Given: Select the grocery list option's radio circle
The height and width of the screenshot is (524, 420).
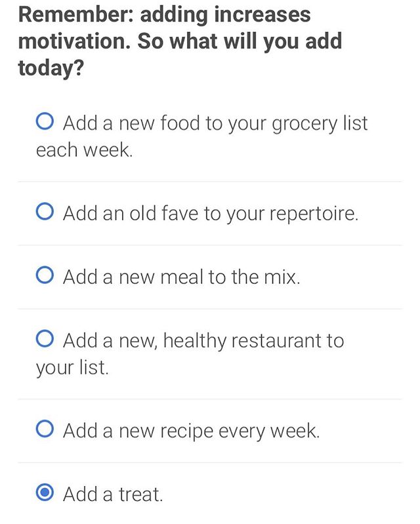Looking at the screenshot, I should (x=45, y=121).
